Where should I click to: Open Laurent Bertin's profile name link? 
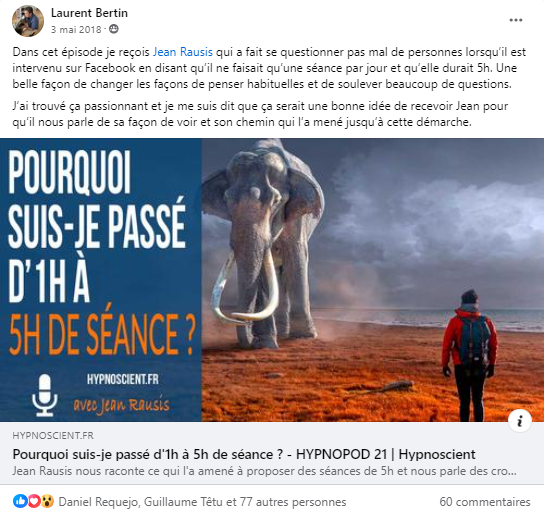pyautogui.click(x=90, y=13)
